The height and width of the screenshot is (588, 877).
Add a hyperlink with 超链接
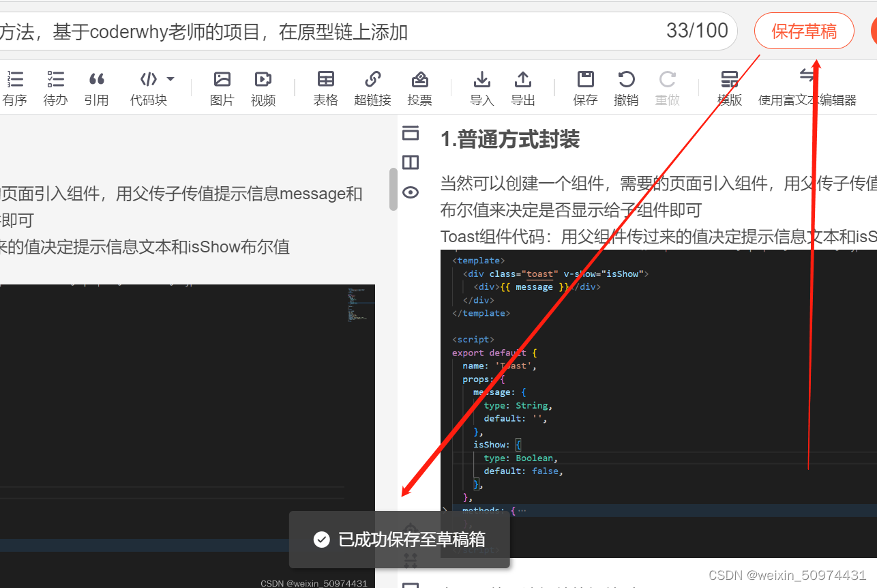coord(372,88)
